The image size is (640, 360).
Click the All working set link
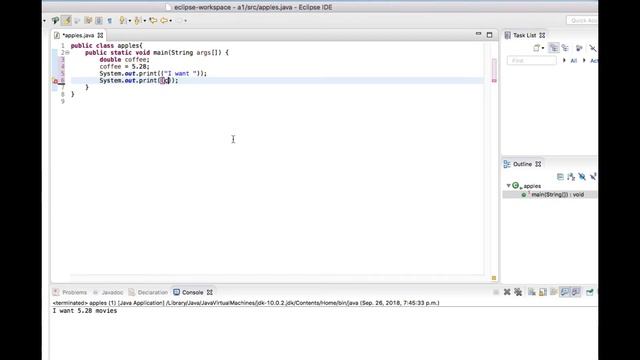(573, 61)
